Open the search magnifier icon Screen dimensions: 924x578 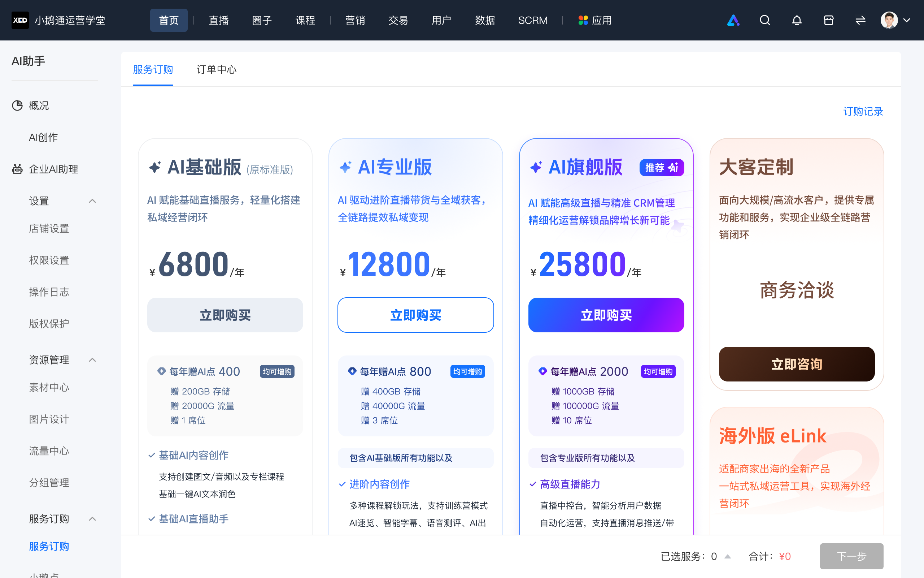[x=765, y=20]
